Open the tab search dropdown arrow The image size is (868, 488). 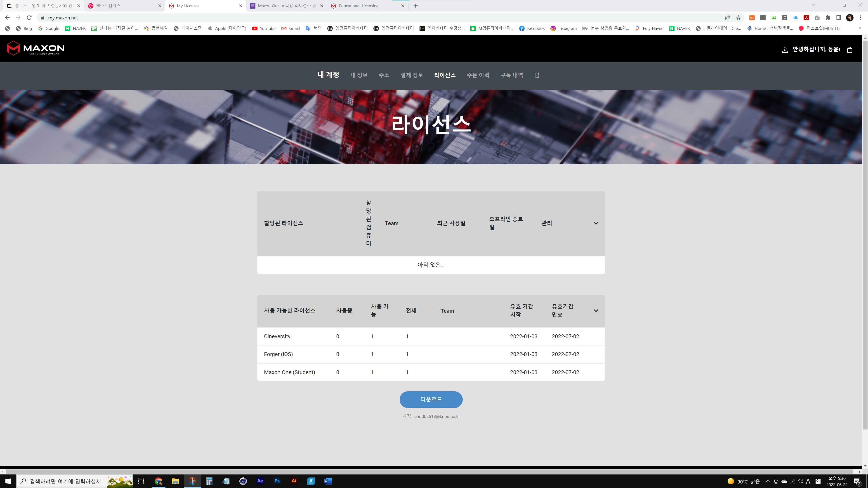click(x=813, y=5)
